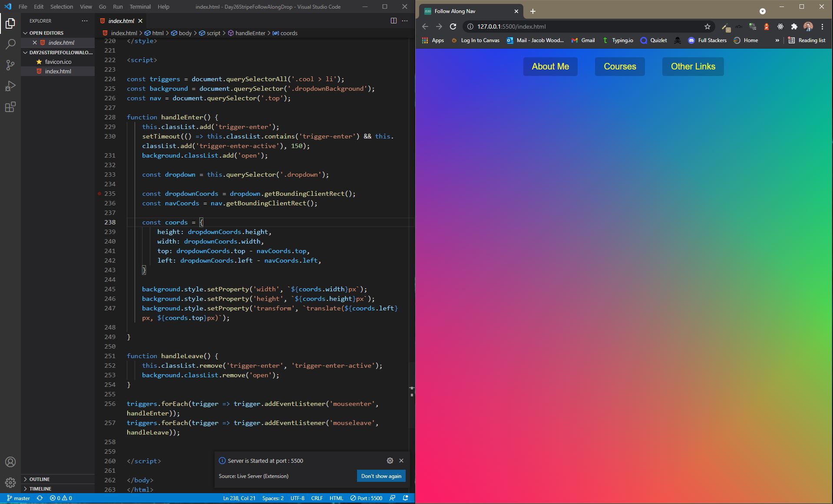The height and width of the screenshot is (504, 833).
Task: Open Chrome profile avatar
Action: click(x=808, y=26)
